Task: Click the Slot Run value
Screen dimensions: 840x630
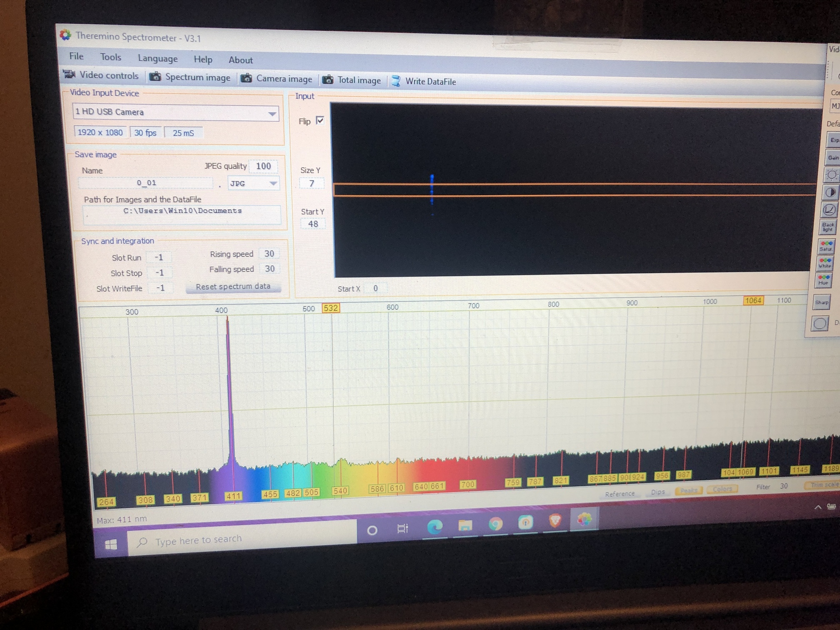Action: point(159,257)
